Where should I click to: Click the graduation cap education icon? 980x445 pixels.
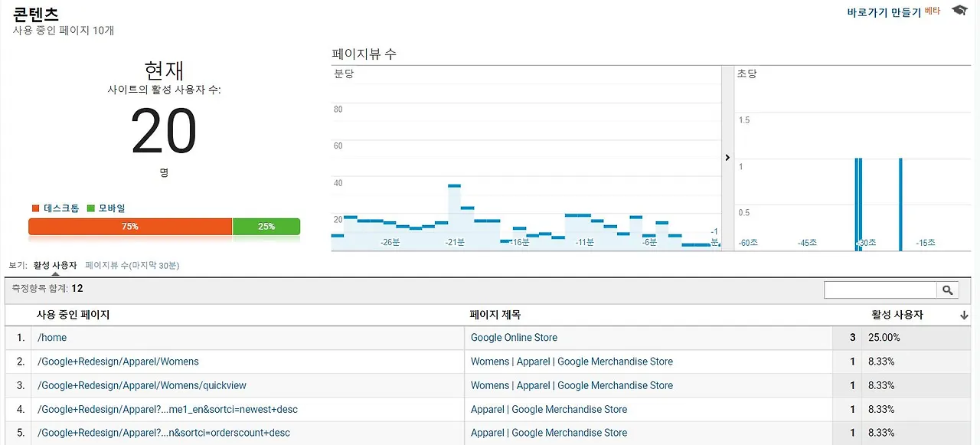[959, 10]
